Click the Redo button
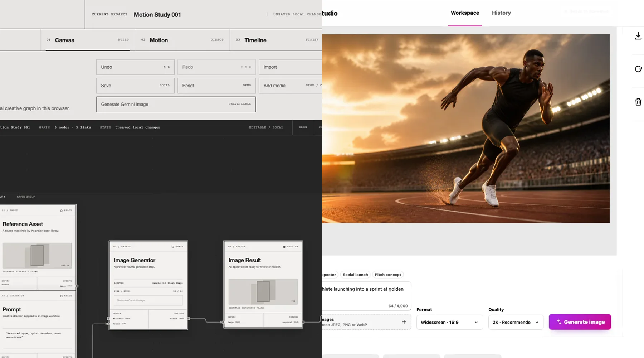The width and height of the screenshot is (644, 358). coord(216,67)
